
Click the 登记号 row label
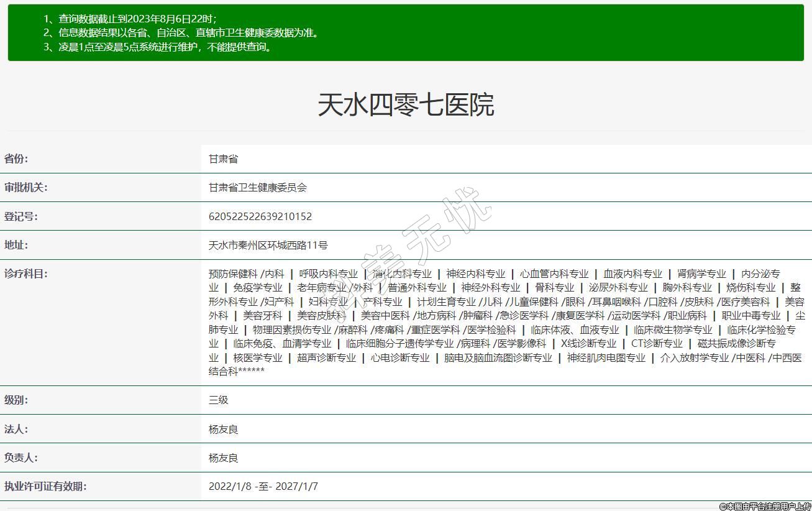pyautogui.click(x=21, y=216)
